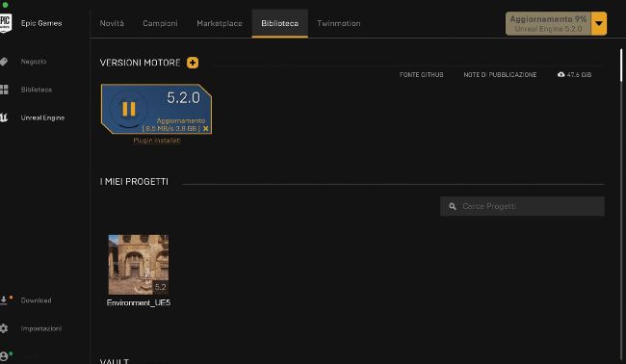Image resolution: width=626 pixels, height=364 pixels.
Task: Select the Download sidebar label
Action: coord(36,300)
